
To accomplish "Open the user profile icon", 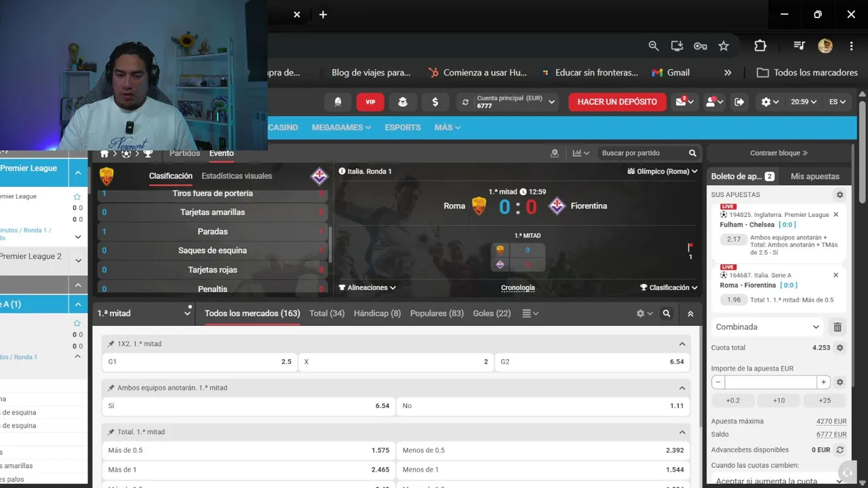I will (713, 102).
